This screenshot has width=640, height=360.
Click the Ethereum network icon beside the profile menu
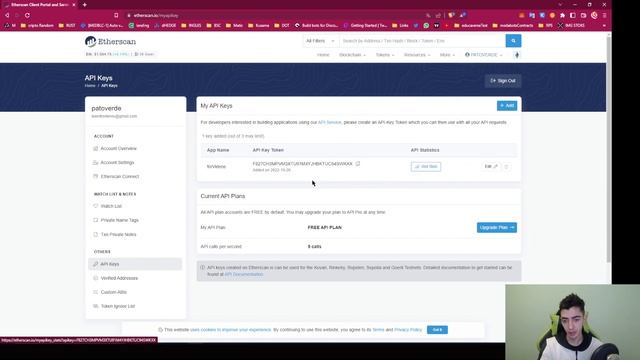(517, 55)
